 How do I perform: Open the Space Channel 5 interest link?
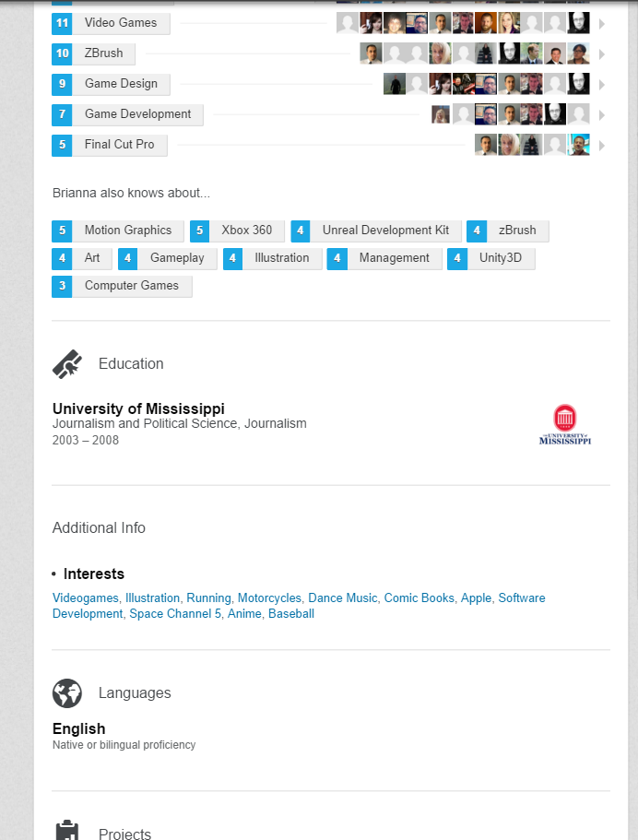175,614
